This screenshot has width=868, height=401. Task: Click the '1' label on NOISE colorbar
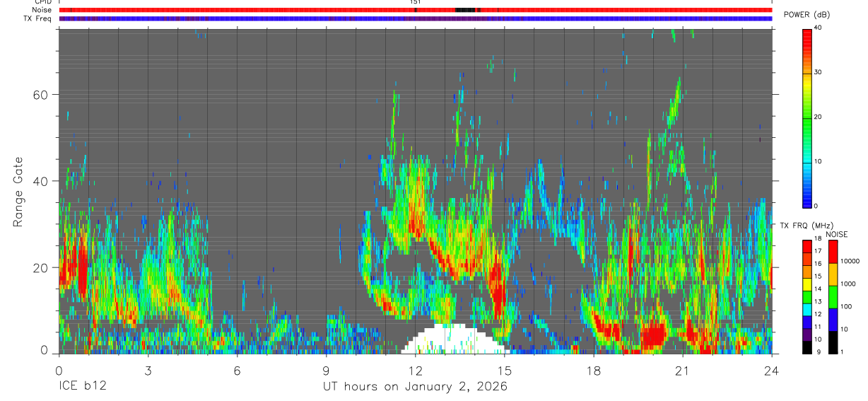(843, 351)
